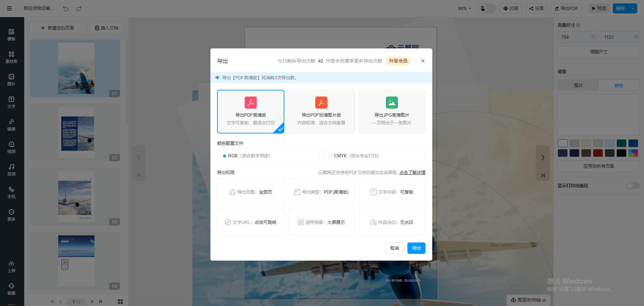Image resolution: width=644 pixels, height=306 pixels.
Task: Expand the 图层/时间轴 panel
Action: pos(528,300)
